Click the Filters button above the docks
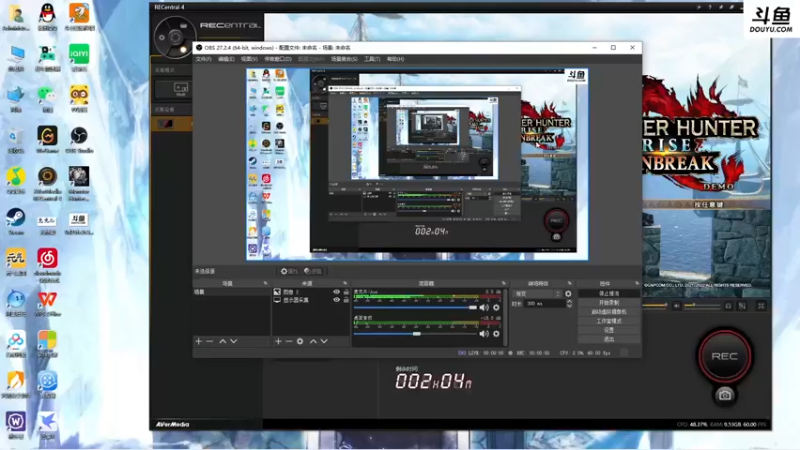Image resolution: width=800 pixels, height=450 pixels. [x=313, y=271]
